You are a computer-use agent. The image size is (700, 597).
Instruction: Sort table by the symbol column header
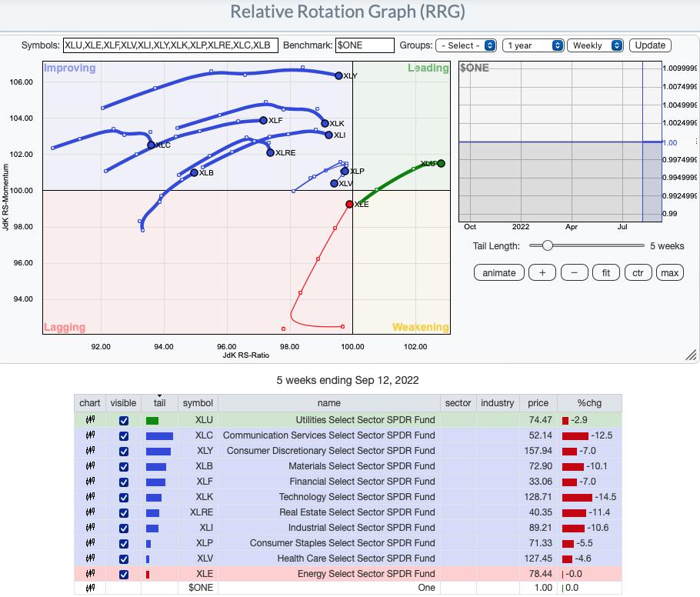point(198,403)
